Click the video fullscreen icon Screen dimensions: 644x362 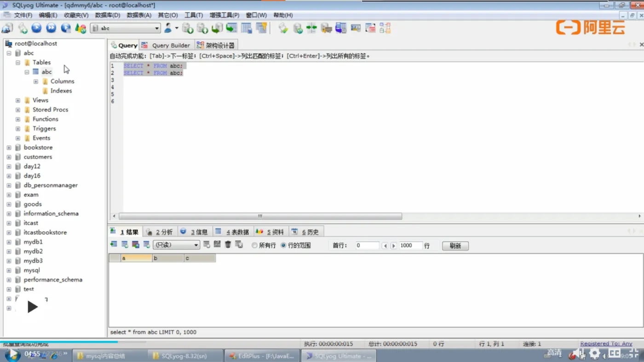(634, 353)
